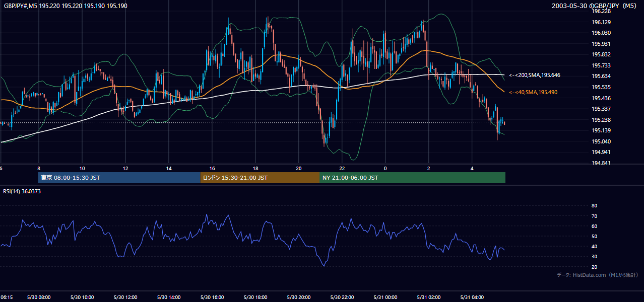Click price axis value 195.634
The width and height of the screenshot is (644, 302).
pyautogui.click(x=602, y=77)
